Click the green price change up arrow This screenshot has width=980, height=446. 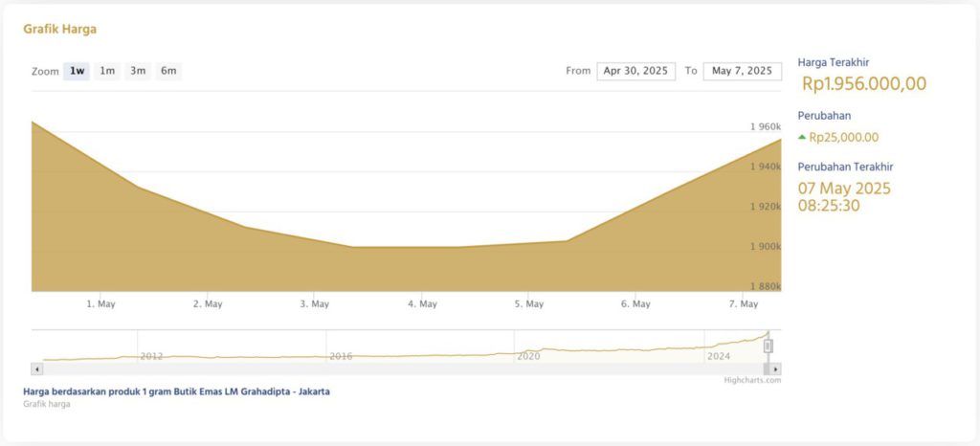click(x=802, y=137)
